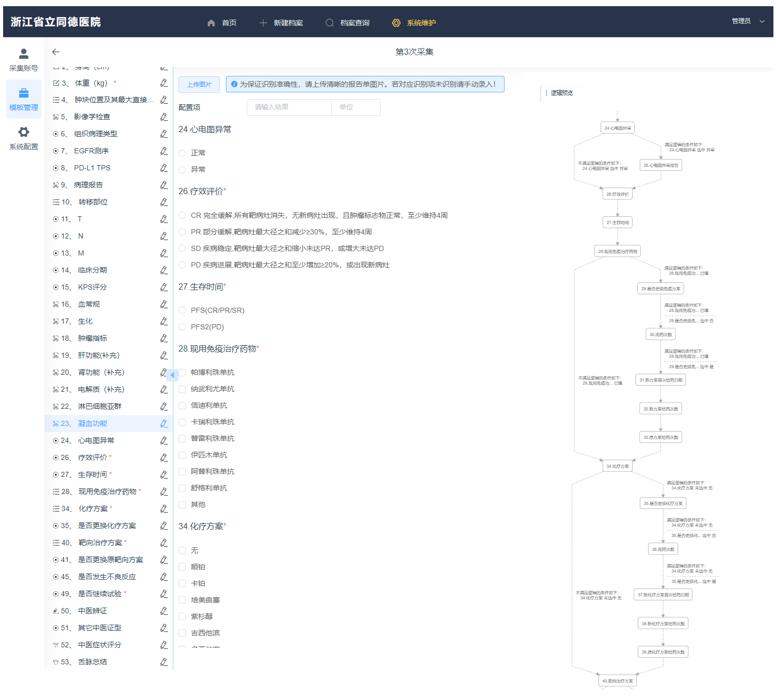Collapse the left panel with blue arrow
The image size is (776, 700).
172,375
